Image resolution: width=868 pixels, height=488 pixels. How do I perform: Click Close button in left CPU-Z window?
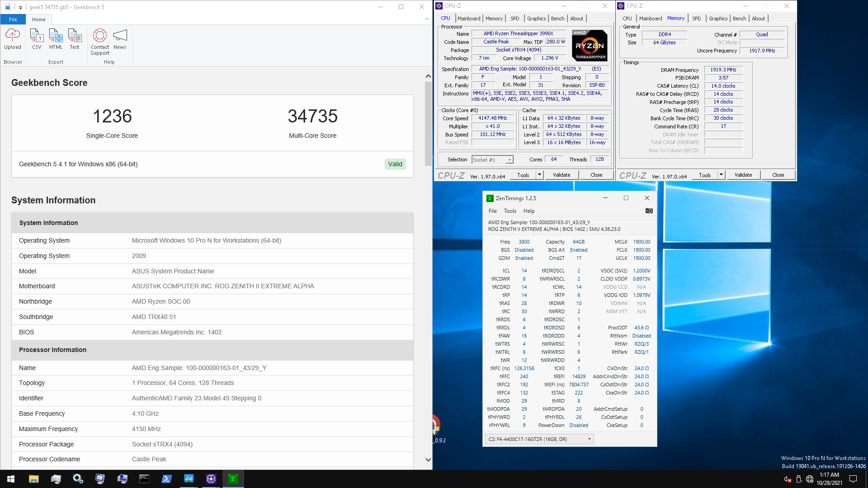tap(596, 175)
